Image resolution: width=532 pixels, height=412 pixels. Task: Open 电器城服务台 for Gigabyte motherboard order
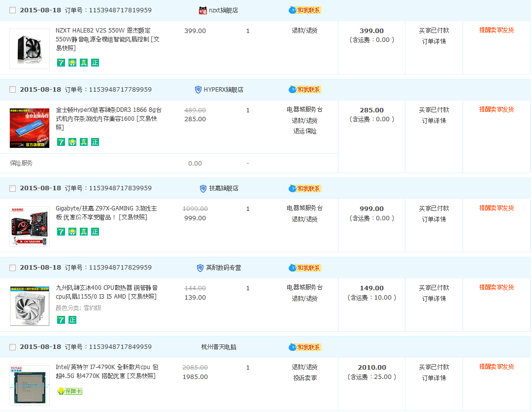click(305, 208)
